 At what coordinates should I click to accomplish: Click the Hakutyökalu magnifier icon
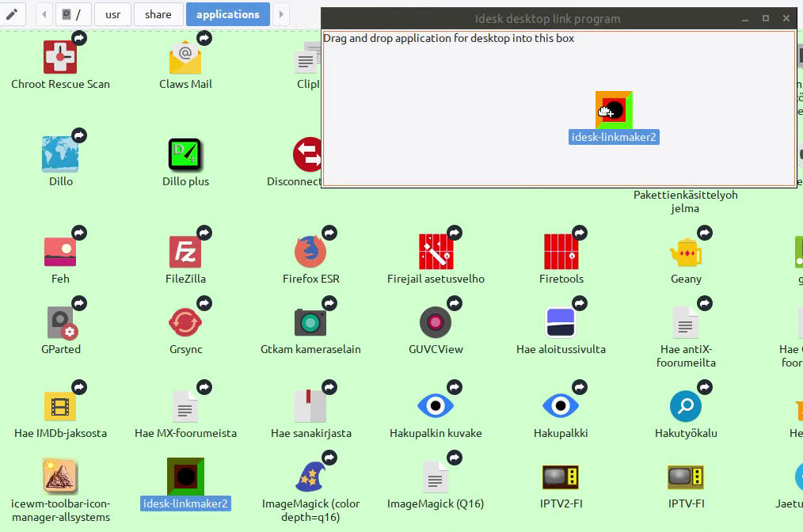click(x=686, y=407)
